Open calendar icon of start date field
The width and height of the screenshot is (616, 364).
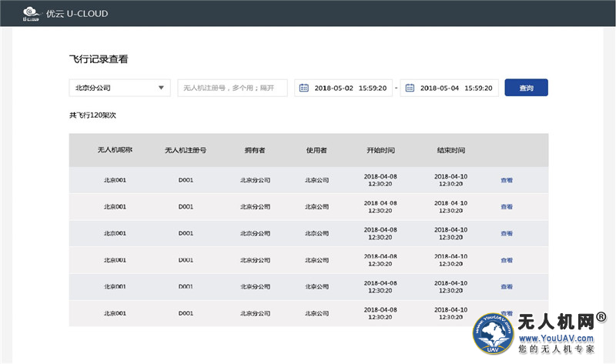303,88
